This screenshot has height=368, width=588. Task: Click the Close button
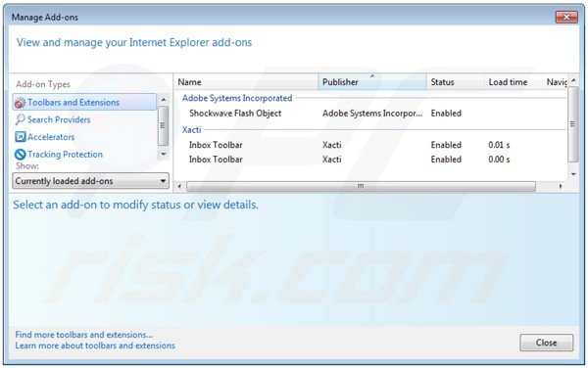[547, 343]
